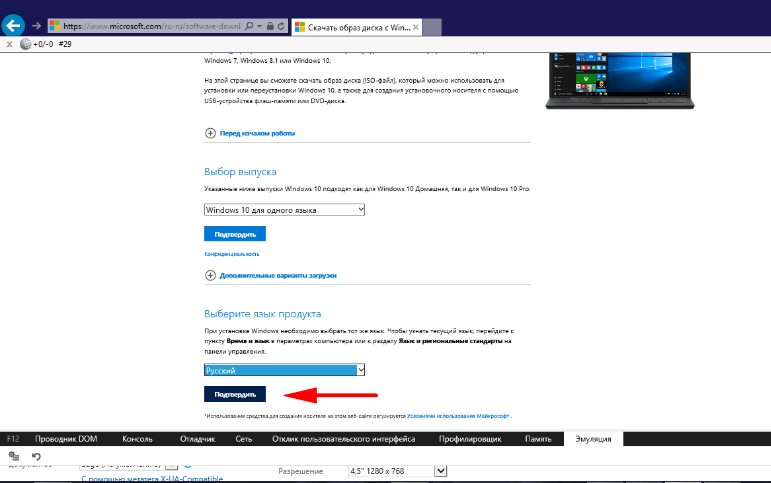This screenshot has width=771, height=483.
Task: Close the toolbar with the X icon
Action: click(x=9, y=44)
